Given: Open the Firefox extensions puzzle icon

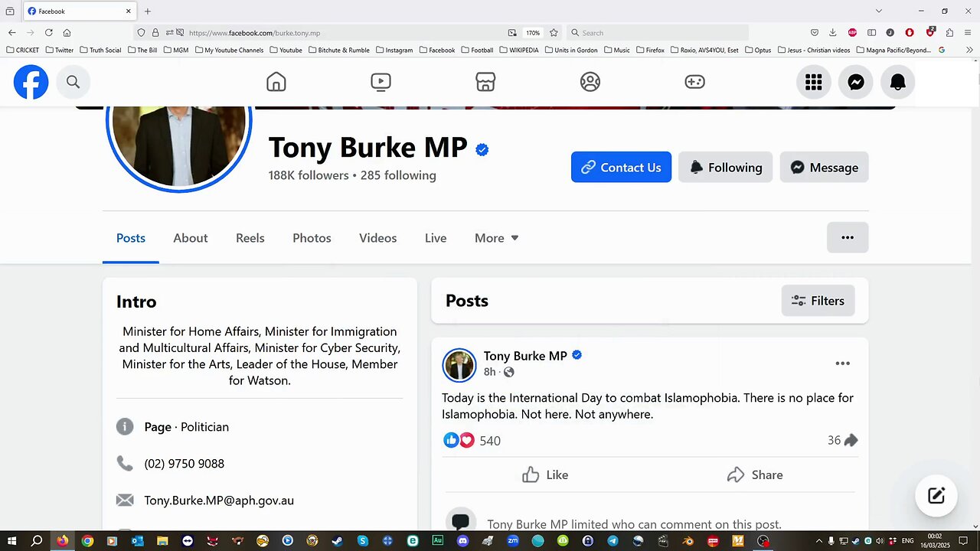Looking at the screenshot, I should click(x=949, y=32).
